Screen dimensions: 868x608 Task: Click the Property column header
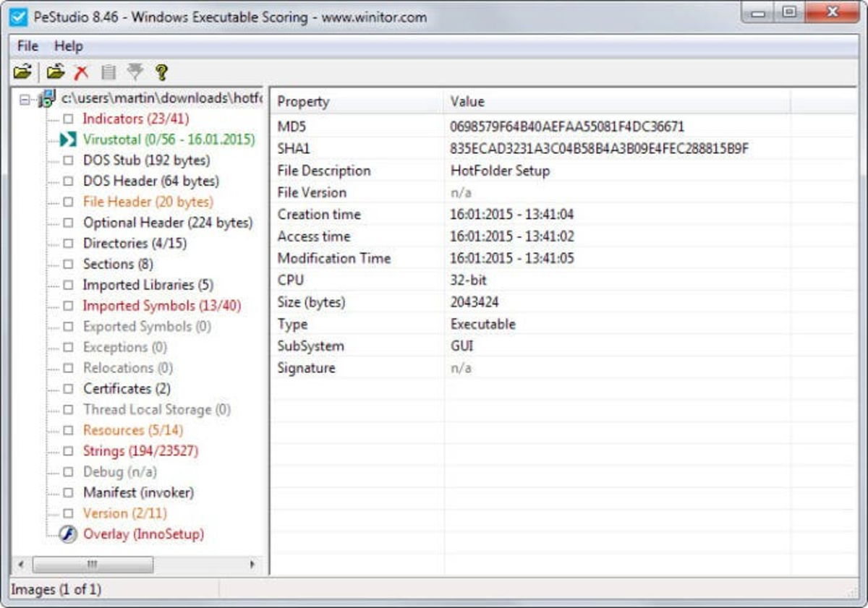click(x=304, y=102)
